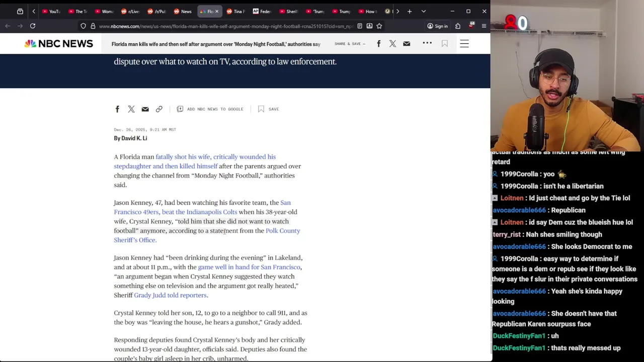Open tracking protection shield icon
The image size is (644, 362).
click(x=84, y=26)
